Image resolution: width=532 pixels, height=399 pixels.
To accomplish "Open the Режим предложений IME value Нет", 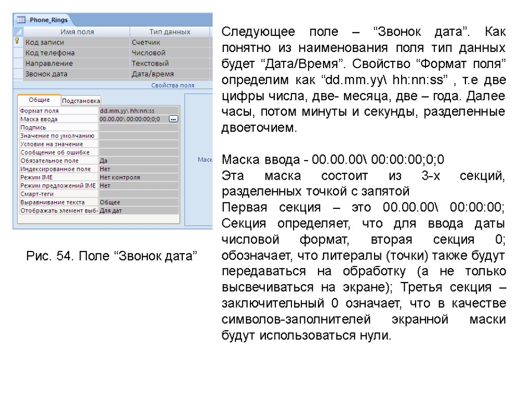I will pyautogui.click(x=138, y=185).
